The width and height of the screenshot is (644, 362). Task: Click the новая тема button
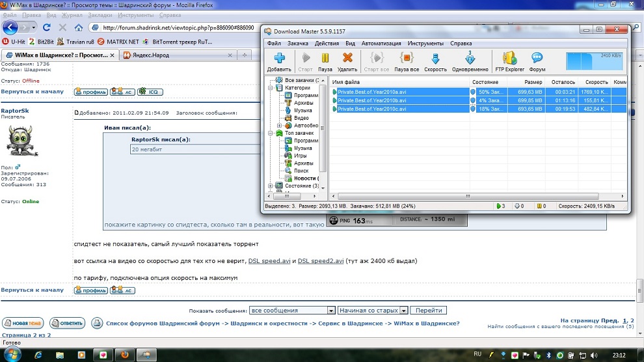pyautogui.click(x=23, y=323)
